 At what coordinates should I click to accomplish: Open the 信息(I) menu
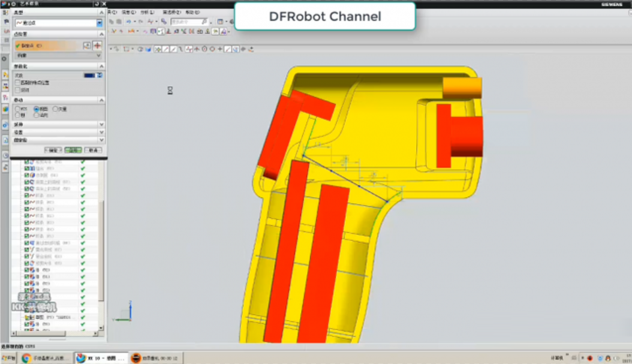click(x=129, y=13)
